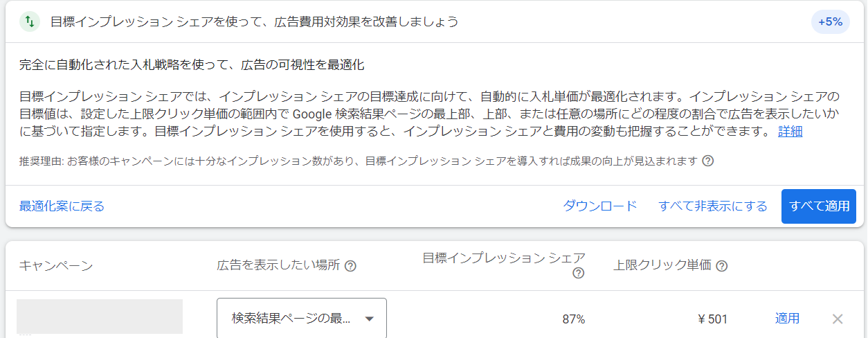Click the help icon beside 広告を表示したい場所
The width and height of the screenshot is (868, 338).
[x=350, y=266]
